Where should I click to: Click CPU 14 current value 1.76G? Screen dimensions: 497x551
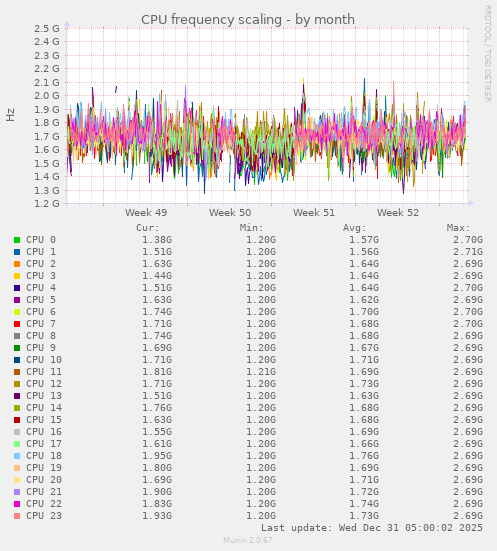point(157,408)
